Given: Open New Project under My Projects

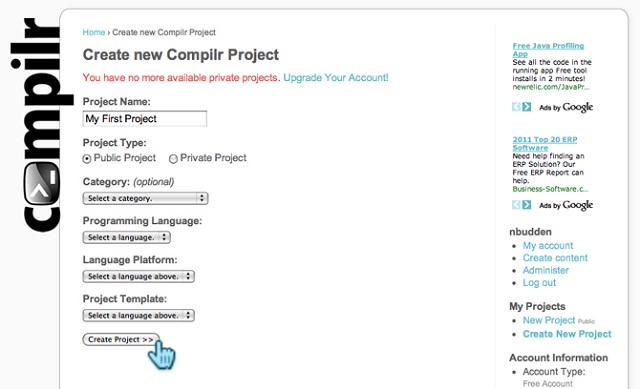Looking at the screenshot, I should (549, 320).
